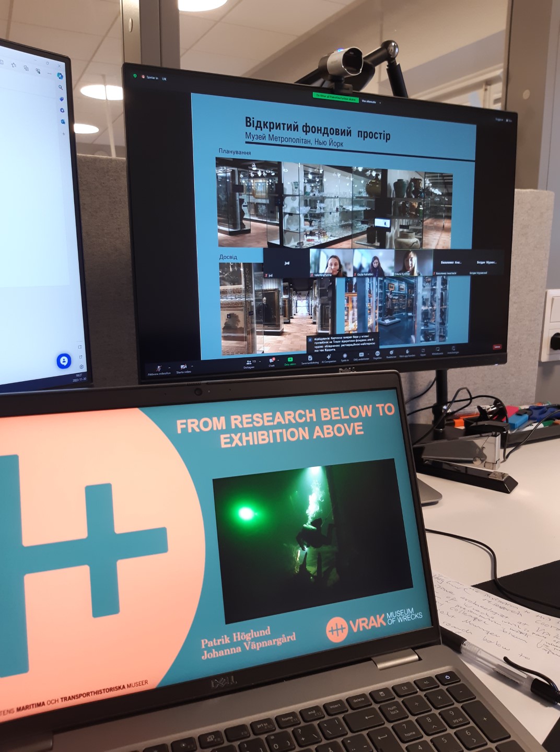Open Collections icon in Edge toolbar
This screenshot has height=752, width=560.
click(x=26, y=68)
